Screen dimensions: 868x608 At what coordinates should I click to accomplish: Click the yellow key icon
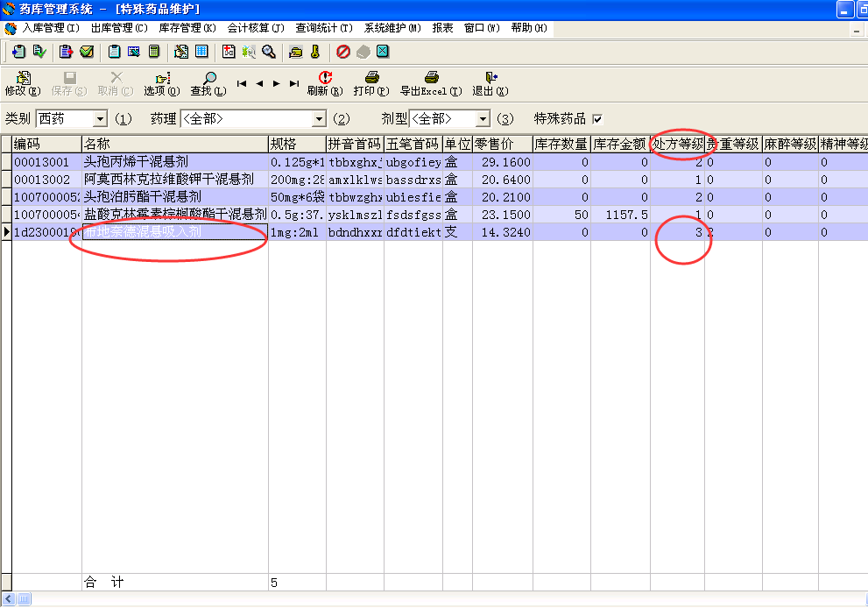pyautogui.click(x=315, y=52)
